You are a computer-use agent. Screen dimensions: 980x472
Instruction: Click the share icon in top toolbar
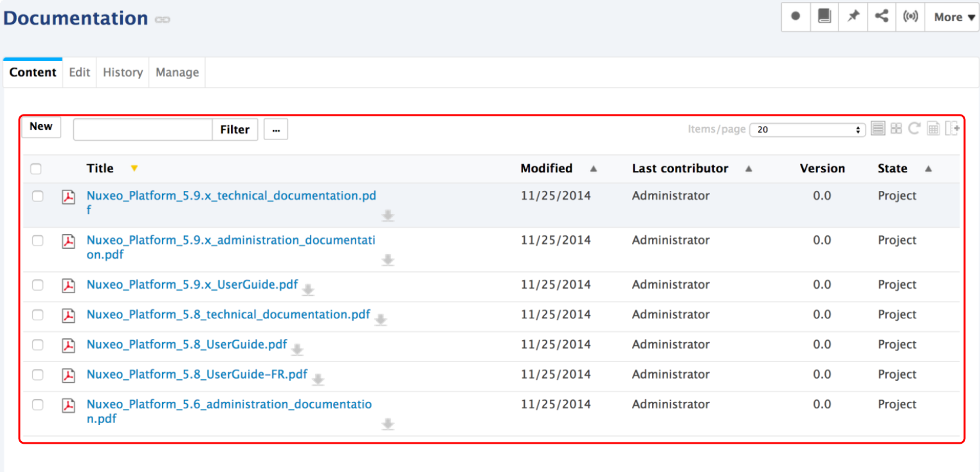click(882, 17)
